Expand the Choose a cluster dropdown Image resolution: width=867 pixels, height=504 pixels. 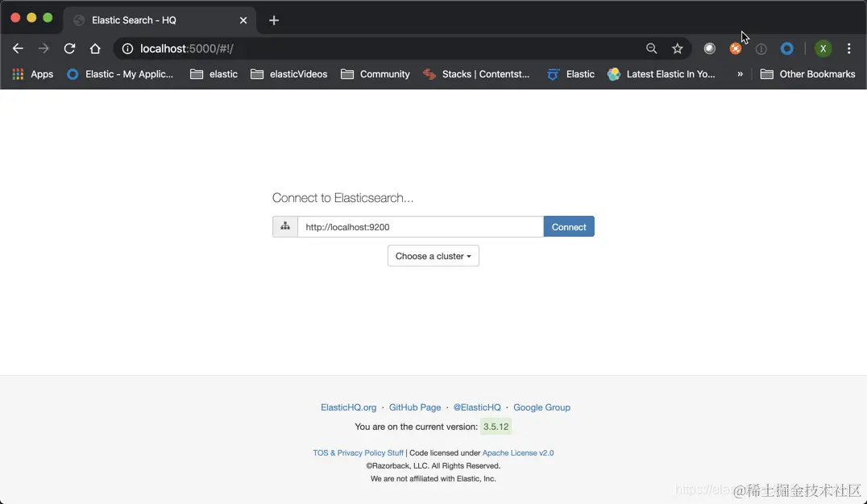(x=433, y=256)
